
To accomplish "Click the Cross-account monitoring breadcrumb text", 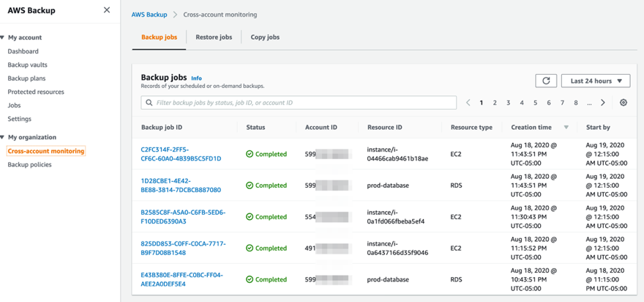I will click(220, 15).
